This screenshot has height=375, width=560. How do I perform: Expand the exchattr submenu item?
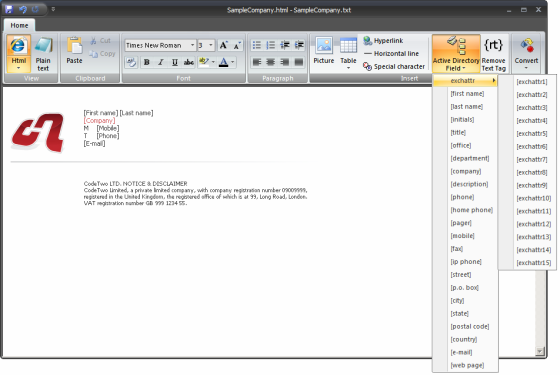coord(465,81)
